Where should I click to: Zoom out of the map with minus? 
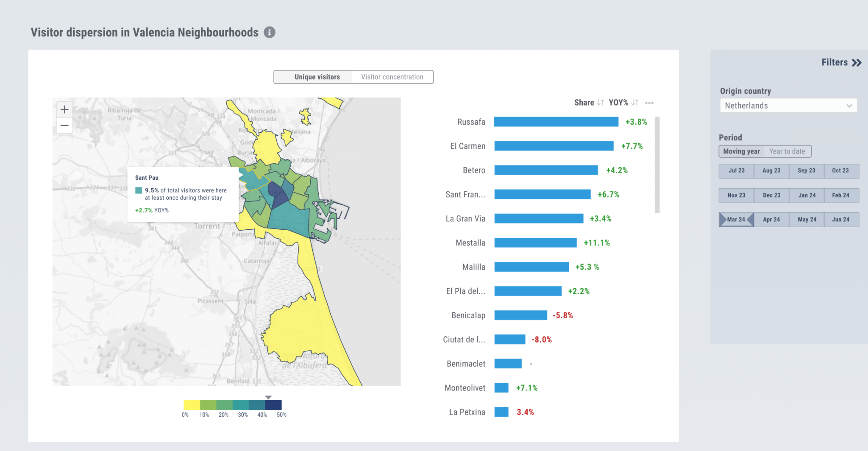click(x=64, y=125)
